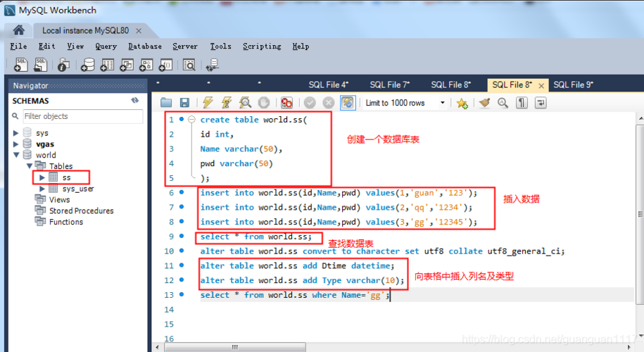The image size is (644, 352).
Task: Refresh the schemas list
Action: pos(134,100)
